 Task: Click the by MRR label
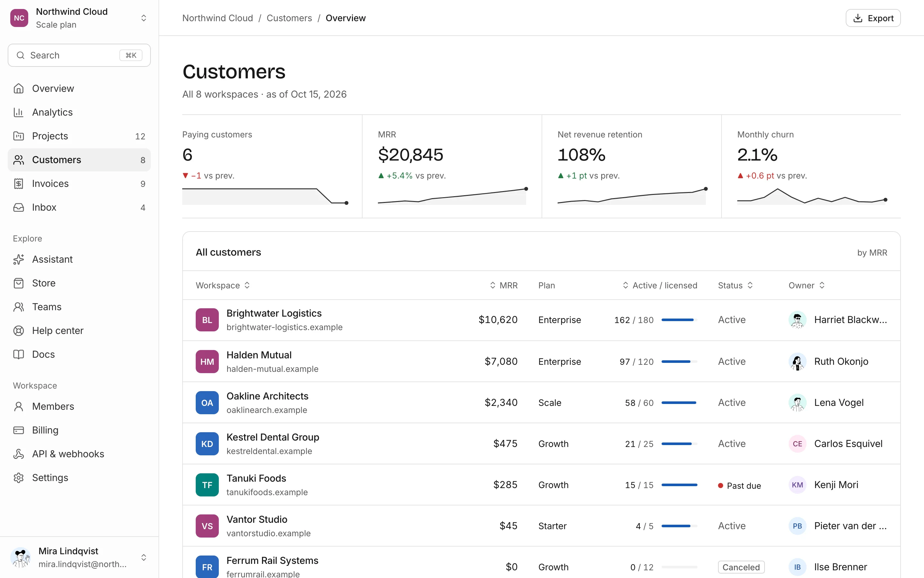point(872,253)
